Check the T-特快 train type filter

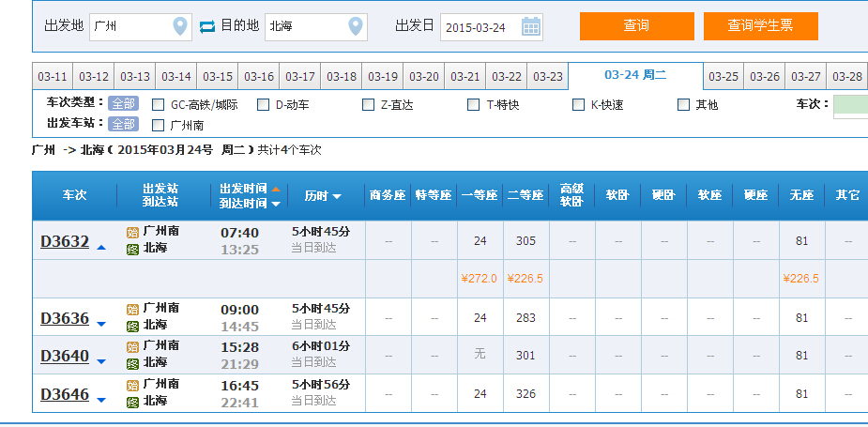coord(473,105)
